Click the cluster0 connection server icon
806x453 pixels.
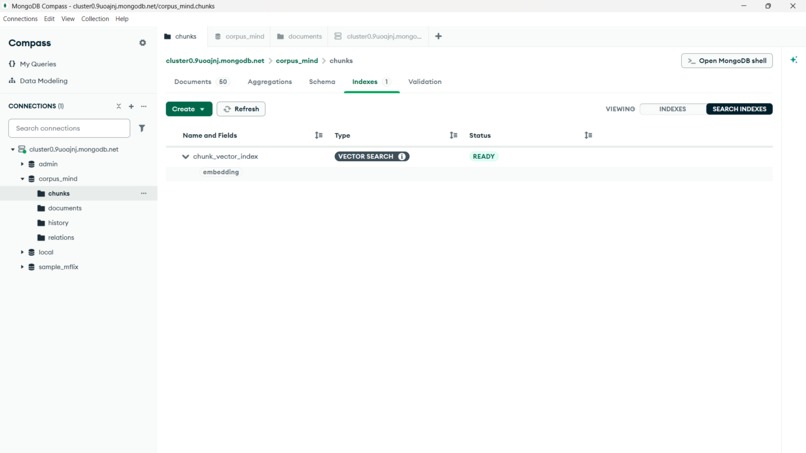(x=22, y=149)
